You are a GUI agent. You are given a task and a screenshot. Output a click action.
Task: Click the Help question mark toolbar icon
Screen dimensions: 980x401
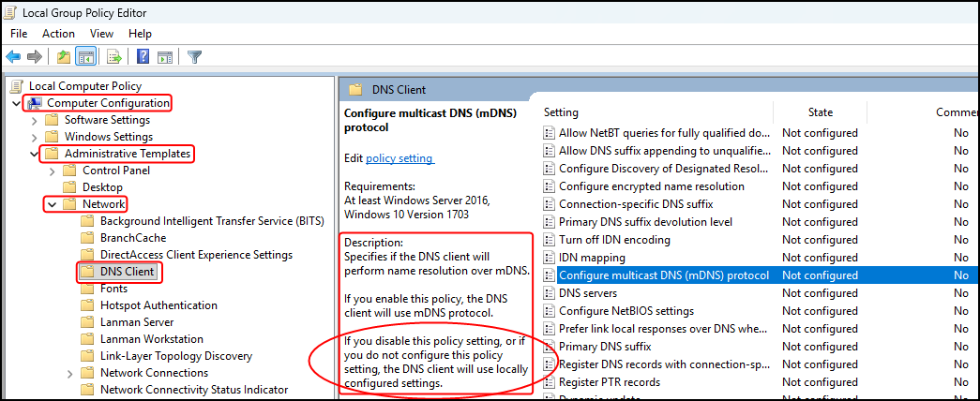143,57
